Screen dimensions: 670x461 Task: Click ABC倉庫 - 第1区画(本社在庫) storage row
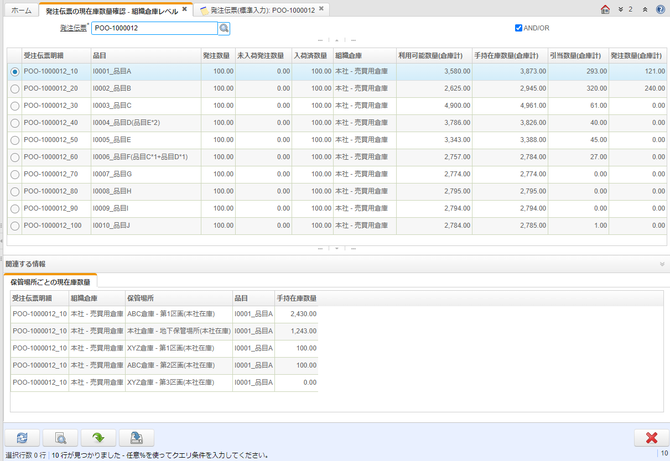tap(164, 314)
